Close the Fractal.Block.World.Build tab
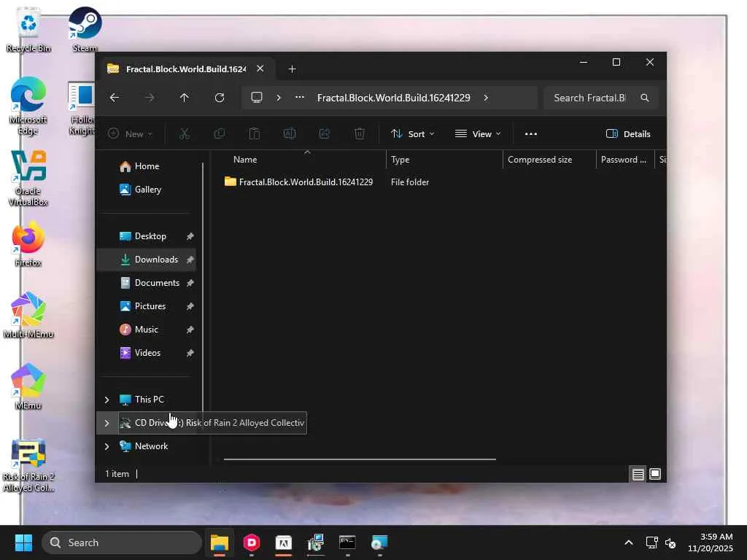Screen dimensions: 747x560 click(260, 69)
